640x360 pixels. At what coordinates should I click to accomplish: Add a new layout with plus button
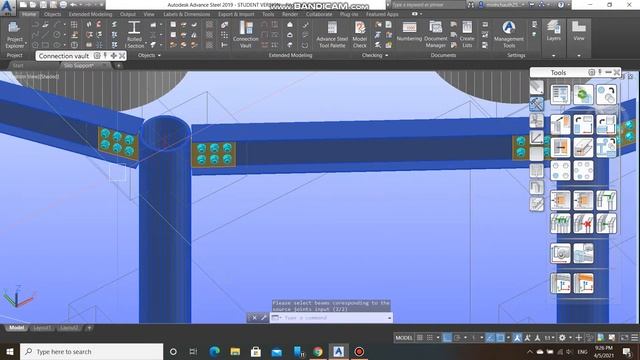89,328
